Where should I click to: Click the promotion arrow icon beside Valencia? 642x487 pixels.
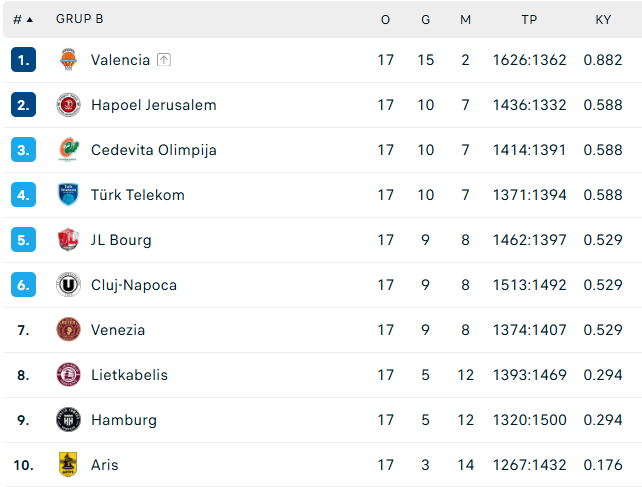164,60
